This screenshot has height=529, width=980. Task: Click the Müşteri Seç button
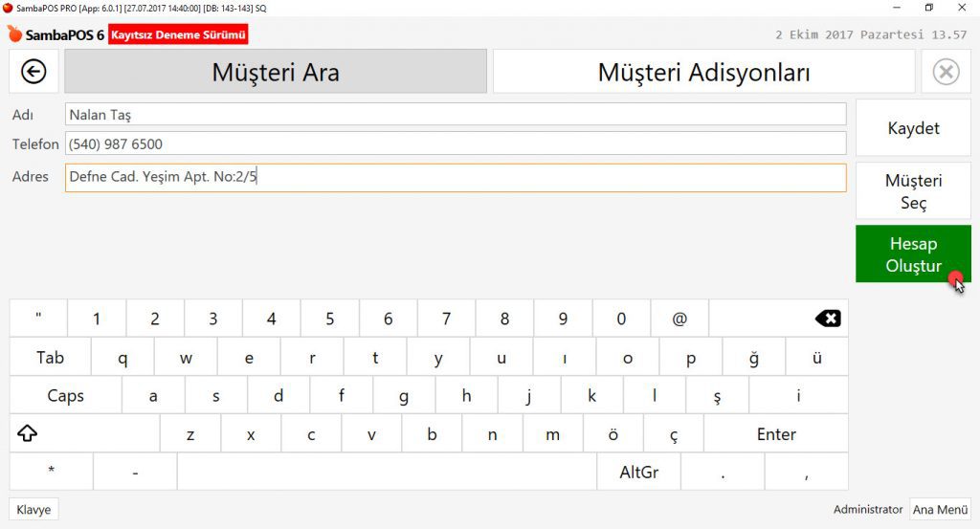pyautogui.click(x=913, y=191)
